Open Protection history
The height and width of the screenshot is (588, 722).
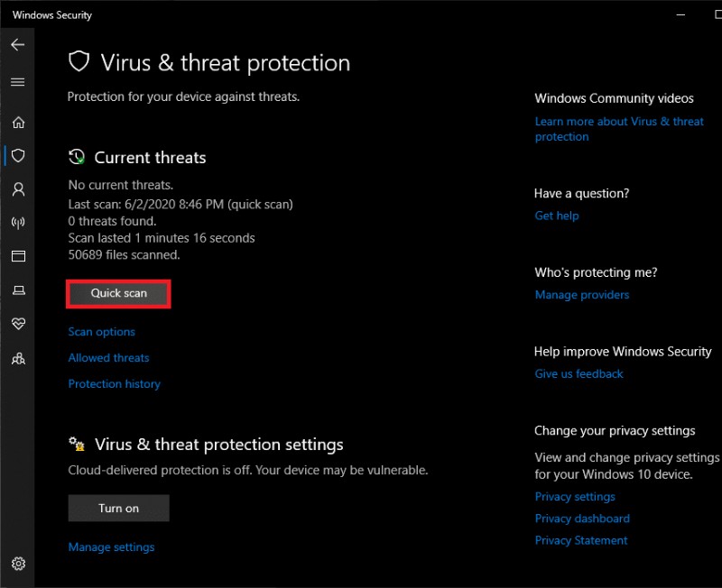pos(114,383)
